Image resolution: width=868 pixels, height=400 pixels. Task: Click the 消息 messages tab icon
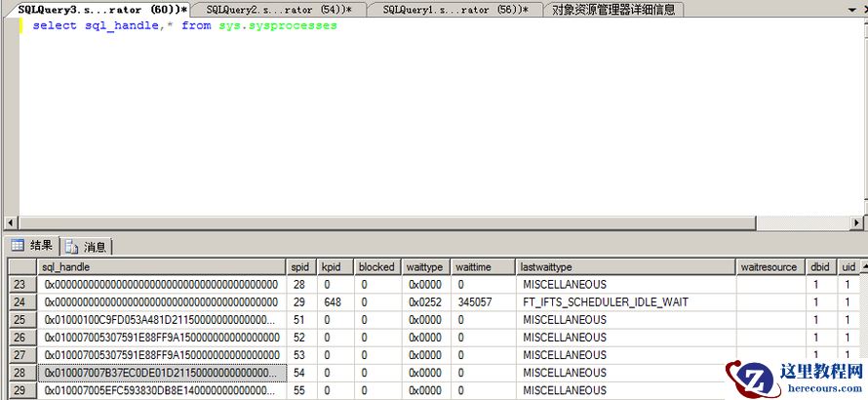pos(72,247)
